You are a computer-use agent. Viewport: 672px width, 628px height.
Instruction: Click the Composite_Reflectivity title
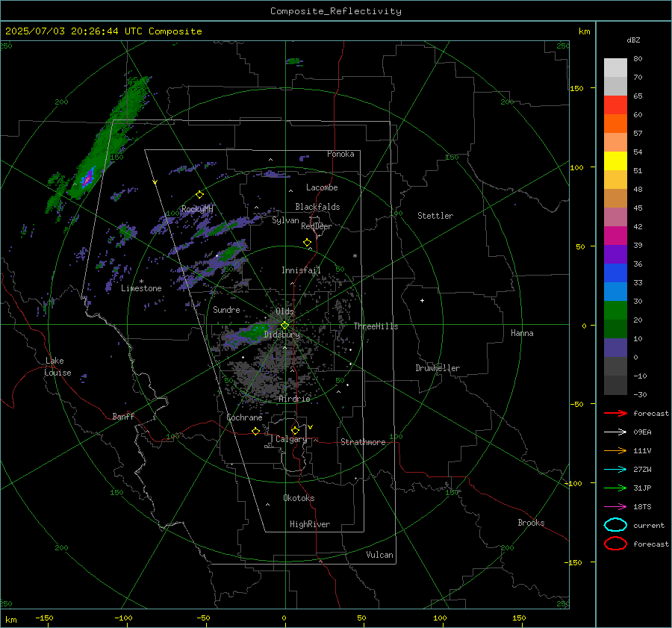click(x=335, y=11)
